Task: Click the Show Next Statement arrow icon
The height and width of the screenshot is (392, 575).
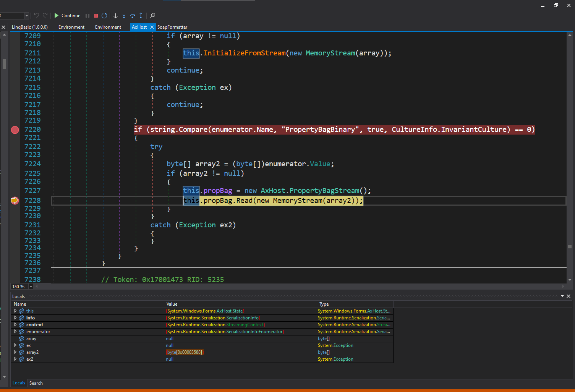Action: click(x=115, y=16)
